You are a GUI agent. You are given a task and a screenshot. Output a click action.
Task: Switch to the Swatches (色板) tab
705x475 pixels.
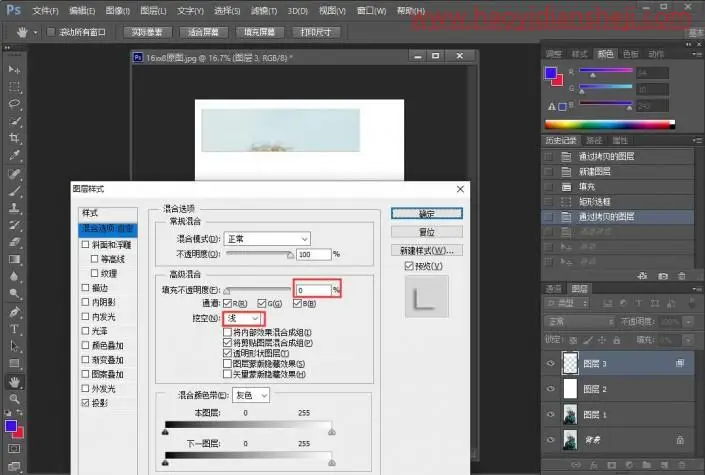(631, 54)
